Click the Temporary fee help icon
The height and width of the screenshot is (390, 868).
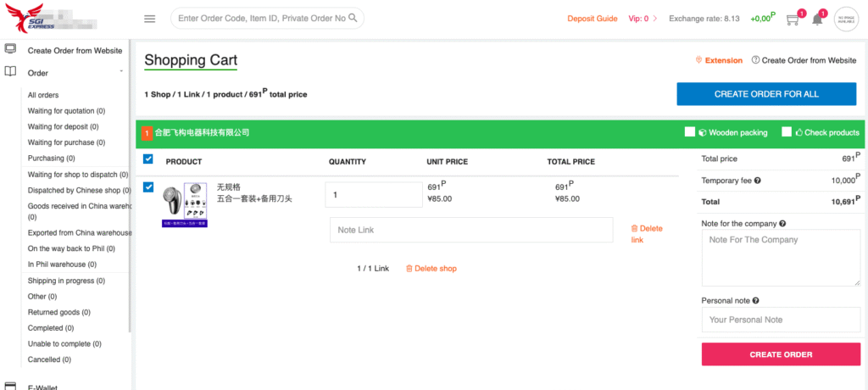758,181
